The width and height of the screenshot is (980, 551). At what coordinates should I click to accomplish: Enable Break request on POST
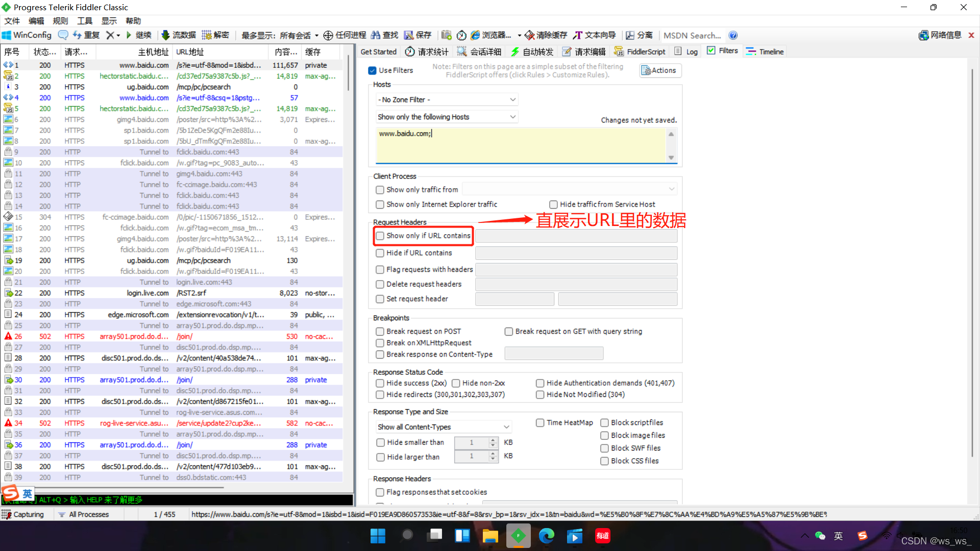(380, 332)
